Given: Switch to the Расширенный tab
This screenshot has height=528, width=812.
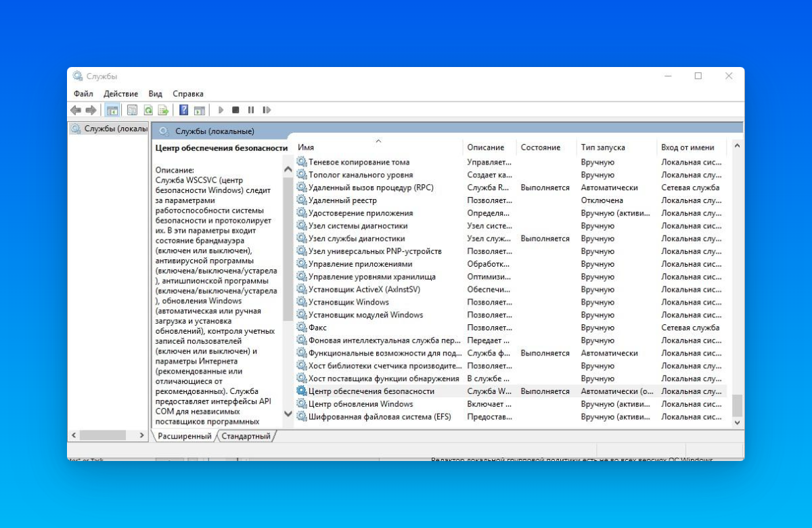Looking at the screenshot, I should (x=185, y=437).
